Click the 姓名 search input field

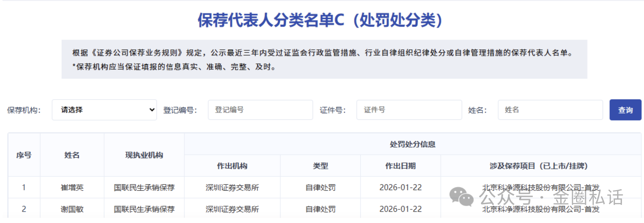550,110
